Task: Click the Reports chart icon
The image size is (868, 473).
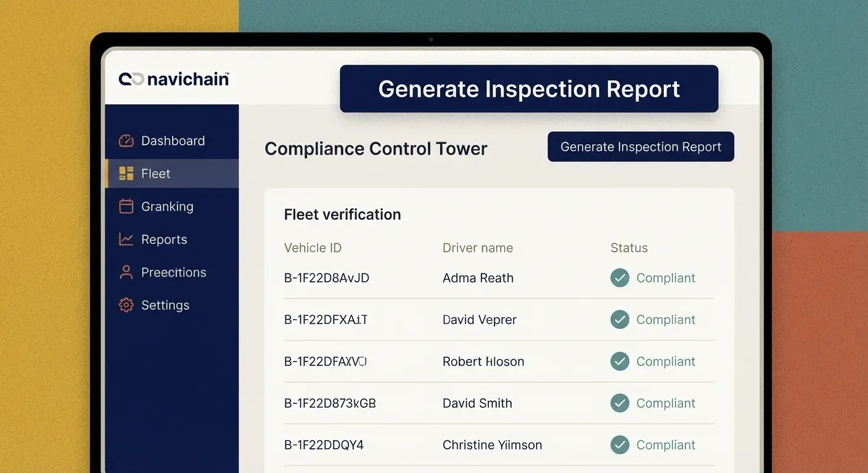Action: tap(126, 240)
